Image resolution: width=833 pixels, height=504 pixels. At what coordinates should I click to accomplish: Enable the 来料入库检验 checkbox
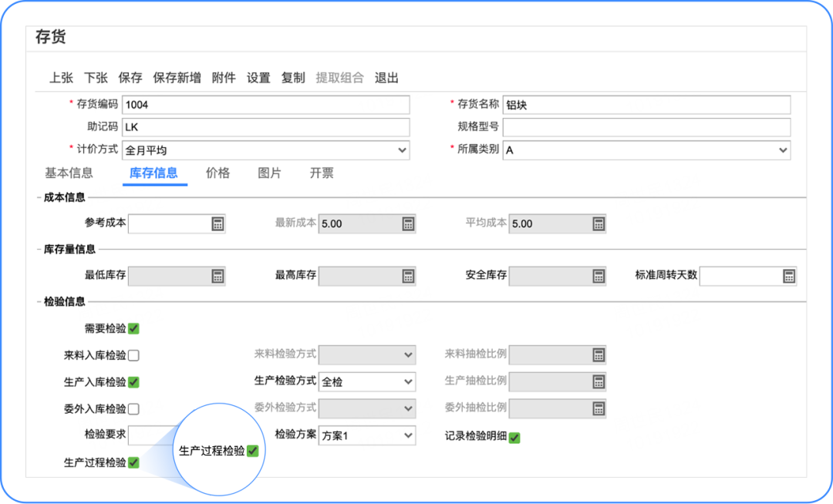(133, 355)
